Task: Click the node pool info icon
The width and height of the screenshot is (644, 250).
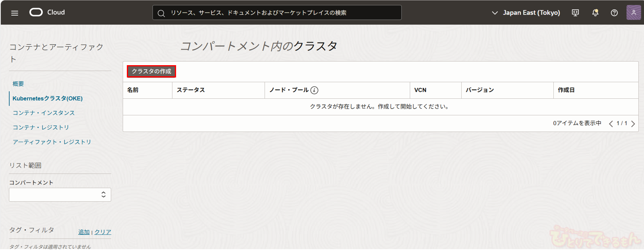Action: pos(314,90)
